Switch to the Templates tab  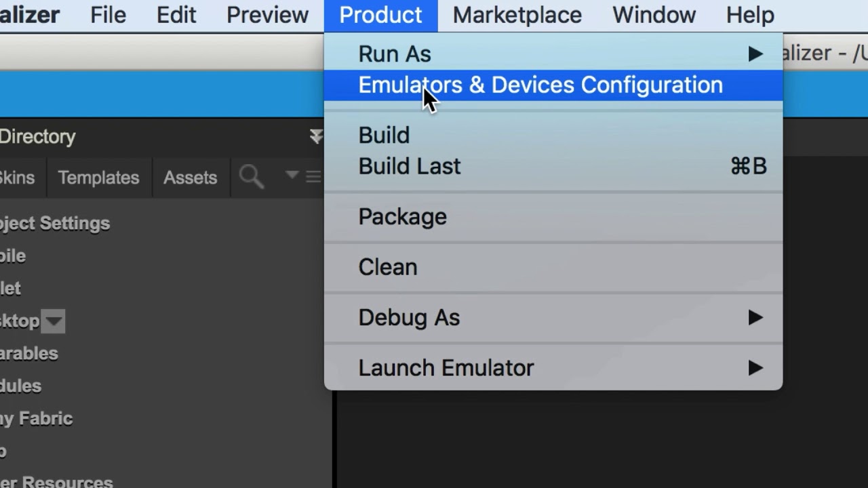[98, 178]
